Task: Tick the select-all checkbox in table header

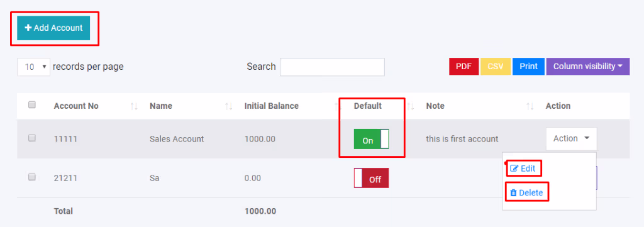Action: (x=31, y=104)
